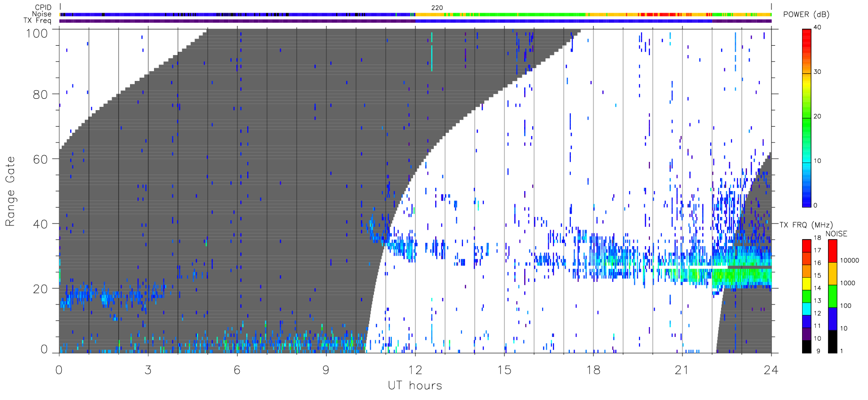Viewport: 868px width, 400px height.
Task: Click the "Noise" row label at top left
Action: [42, 14]
